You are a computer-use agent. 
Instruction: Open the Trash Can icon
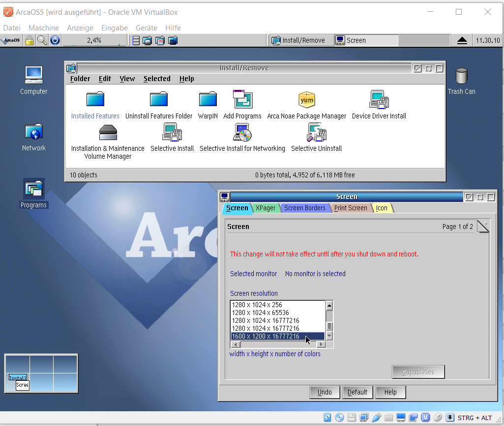click(x=462, y=76)
